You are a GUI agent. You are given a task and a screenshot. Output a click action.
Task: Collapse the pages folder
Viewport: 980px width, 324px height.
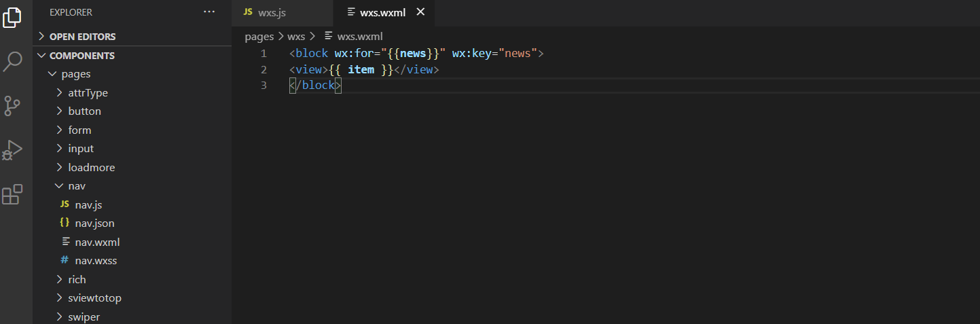pos(132,74)
